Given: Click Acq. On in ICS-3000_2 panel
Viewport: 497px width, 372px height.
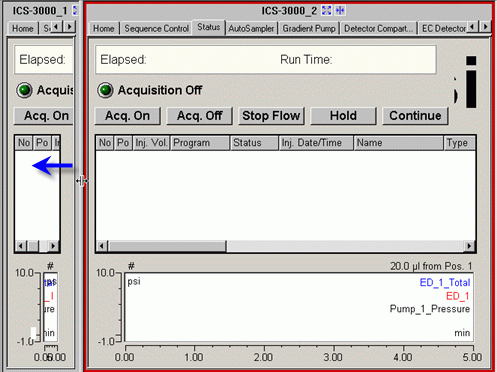Looking at the screenshot, I should pos(127,116).
